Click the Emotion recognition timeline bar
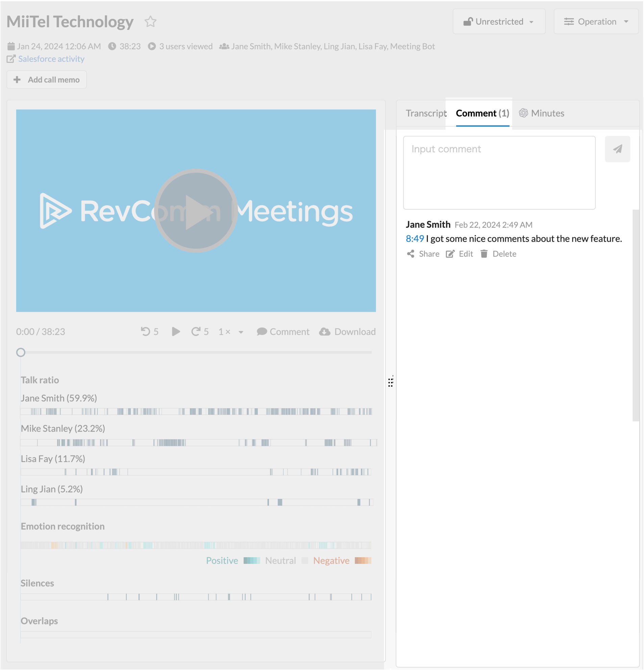 (x=196, y=545)
